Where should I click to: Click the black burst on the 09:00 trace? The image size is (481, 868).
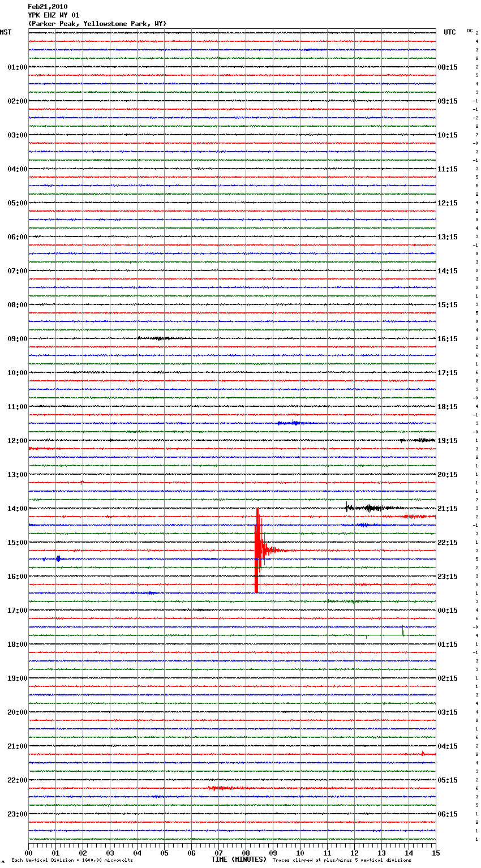click(x=161, y=338)
